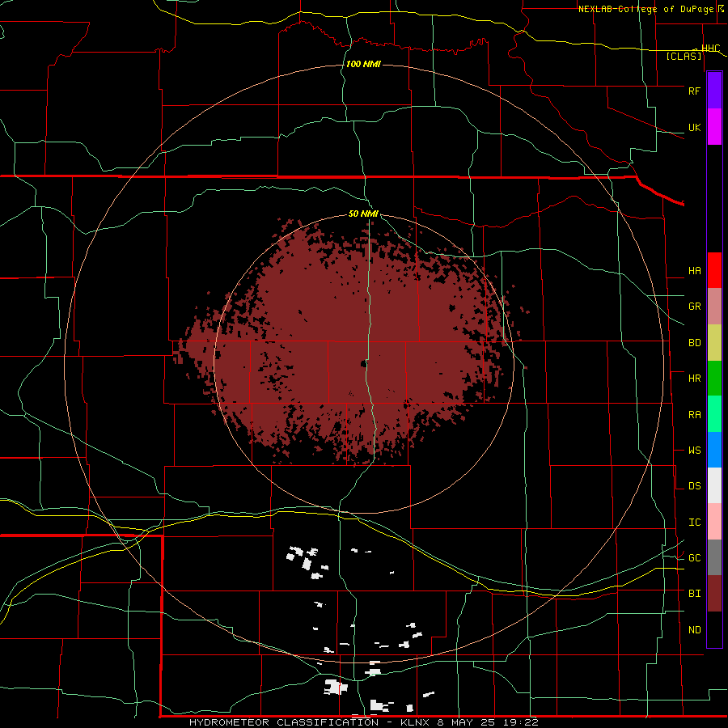The image size is (728, 728).
Task: Click the GR legend label
Action: point(694,307)
